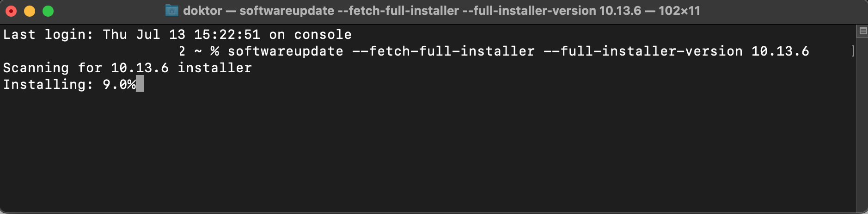Click the "Installing:" progress text
This screenshot has height=214, width=868.
click(48, 84)
